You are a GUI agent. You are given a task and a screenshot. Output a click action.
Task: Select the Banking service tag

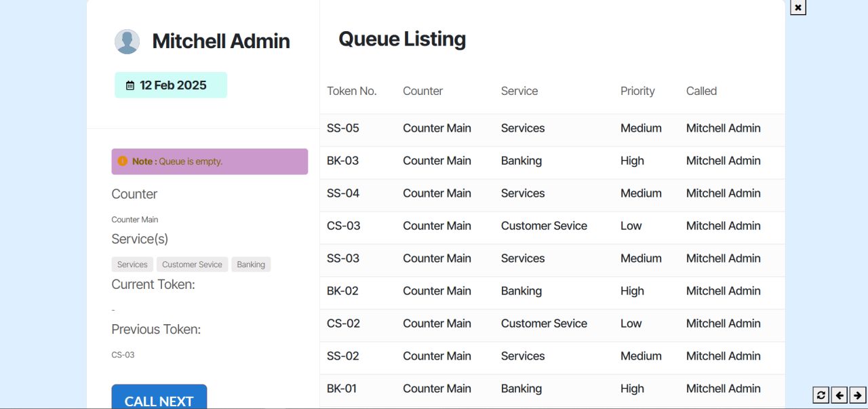pyautogui.click(x=251, y=265)
